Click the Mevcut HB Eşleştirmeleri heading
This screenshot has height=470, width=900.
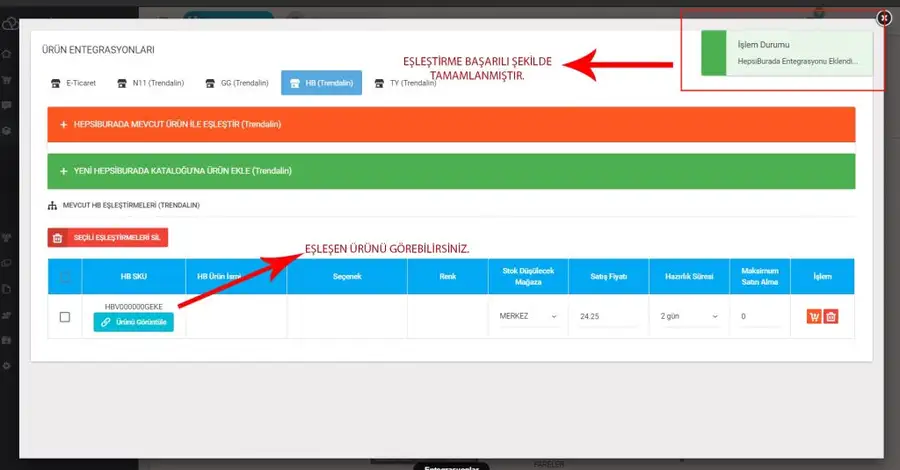[x=131, y=205]
